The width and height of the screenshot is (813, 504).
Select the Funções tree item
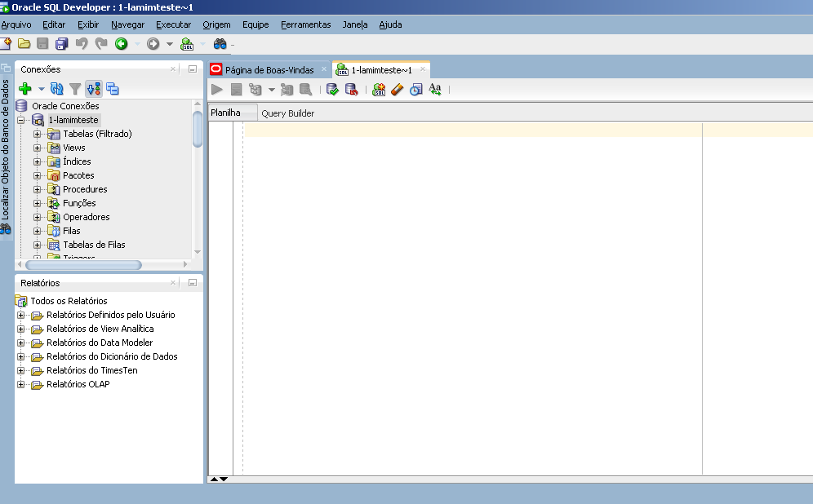click(x=79, y=204)
